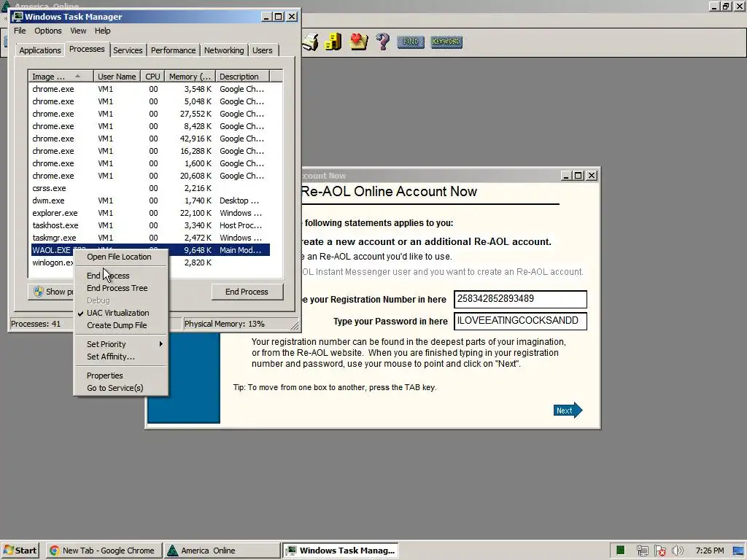
Task: Click the purple question mark help icon
Action: tap(382, 42)
